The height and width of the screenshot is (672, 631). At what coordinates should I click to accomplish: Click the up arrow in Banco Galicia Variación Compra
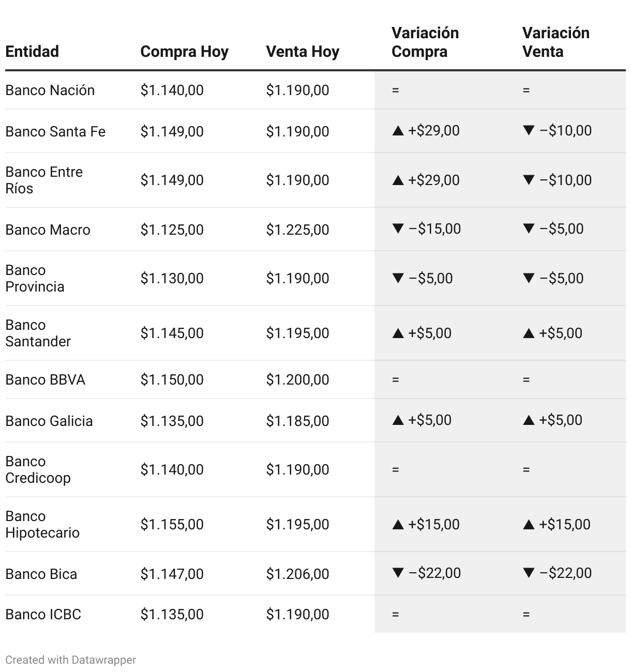[x=398, y=420]
